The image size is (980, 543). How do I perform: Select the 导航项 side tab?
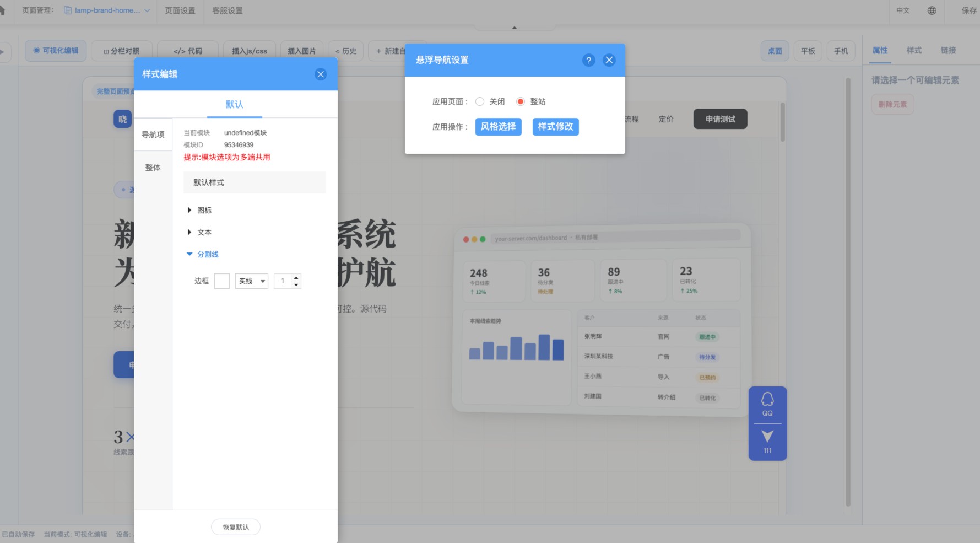pos(153,135)
